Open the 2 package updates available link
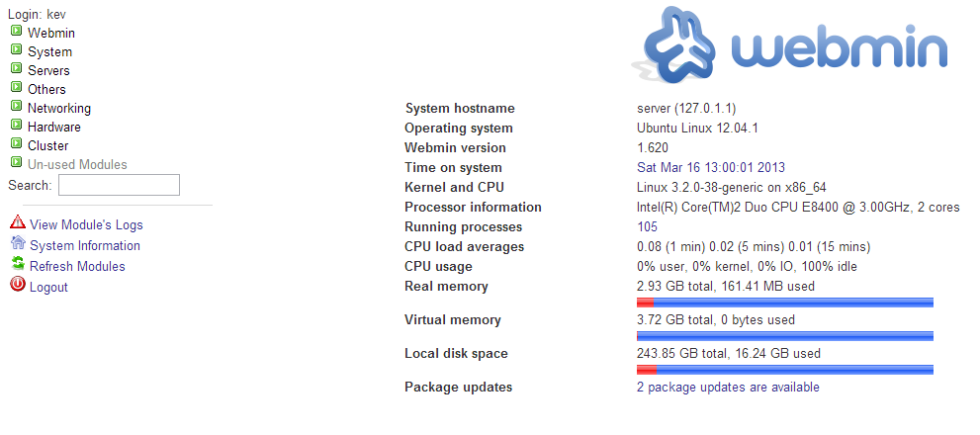Image resolution: width=980 pixels, height=435 pixels. (x=728, y=387)
